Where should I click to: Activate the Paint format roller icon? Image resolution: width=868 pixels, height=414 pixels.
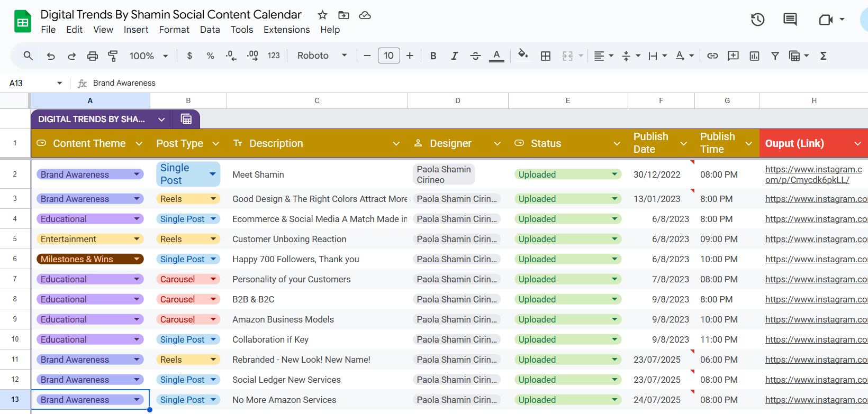tap(113, 56)
